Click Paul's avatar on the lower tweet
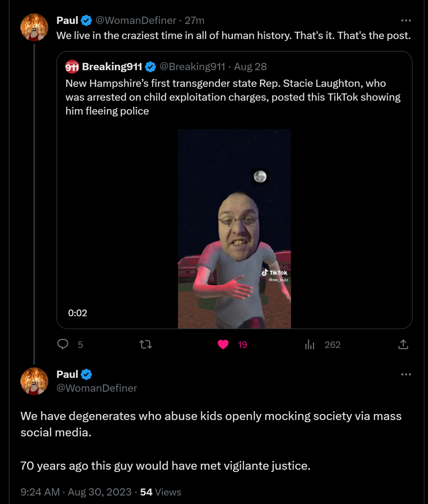 coord(34,381)
